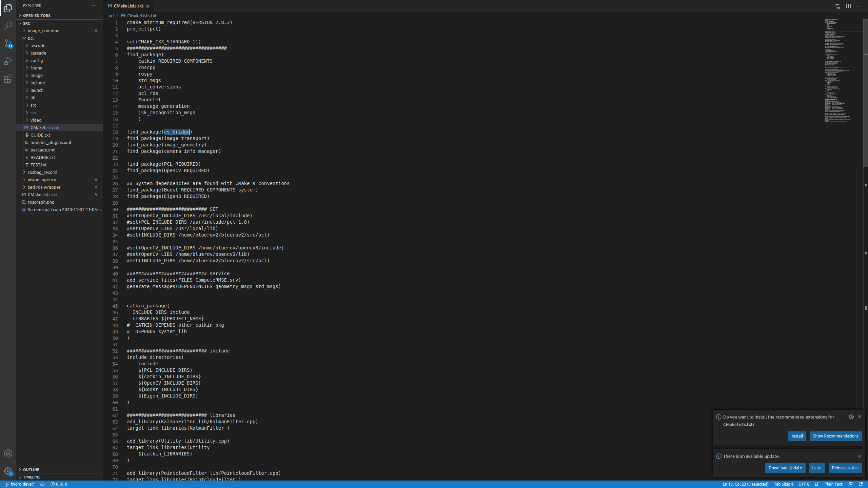
Task: Click the Download Update button
Action: point(785,468)
